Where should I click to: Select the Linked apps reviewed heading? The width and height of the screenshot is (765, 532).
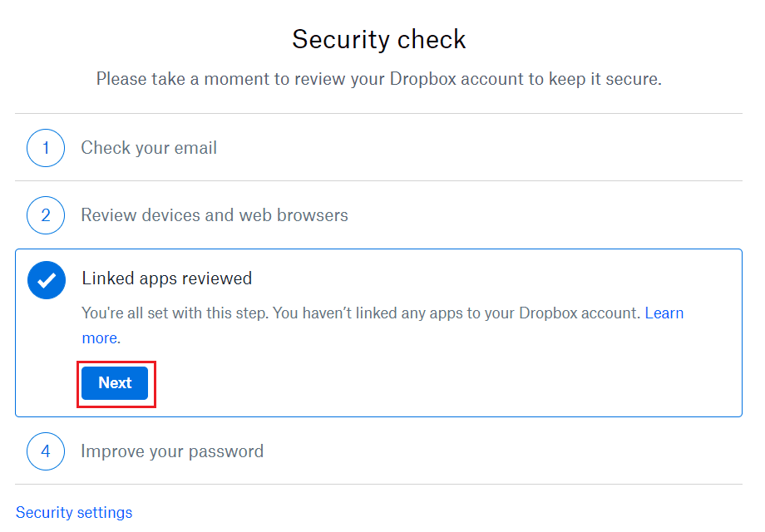(167, 278)
